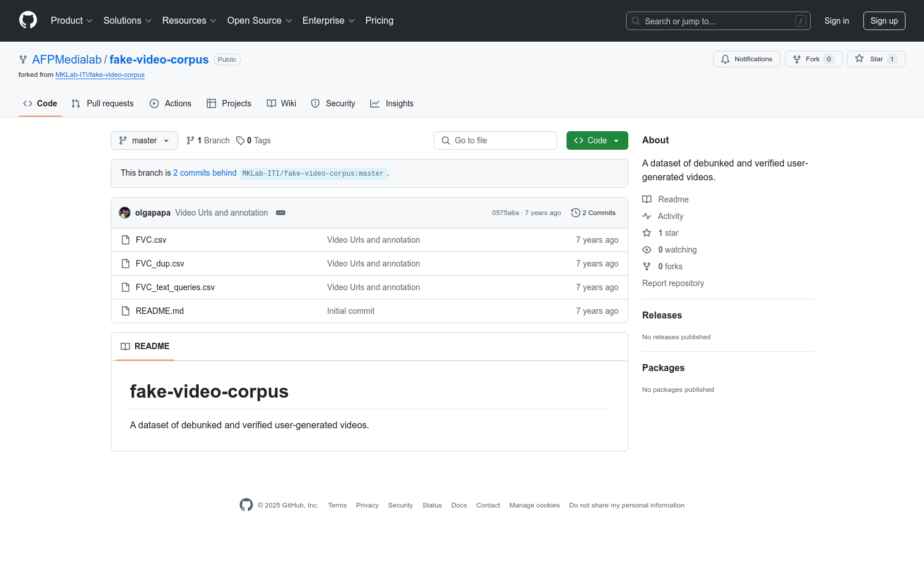
Task: Open Initial commit message link
Action: [351, 311]
